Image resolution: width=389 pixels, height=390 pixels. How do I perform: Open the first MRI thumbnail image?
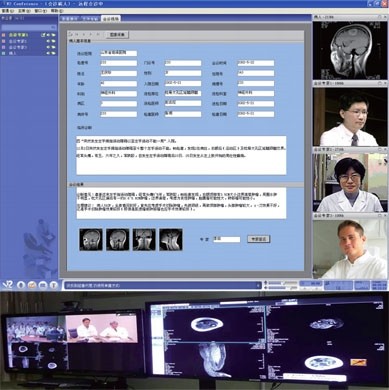click(91, 239)
